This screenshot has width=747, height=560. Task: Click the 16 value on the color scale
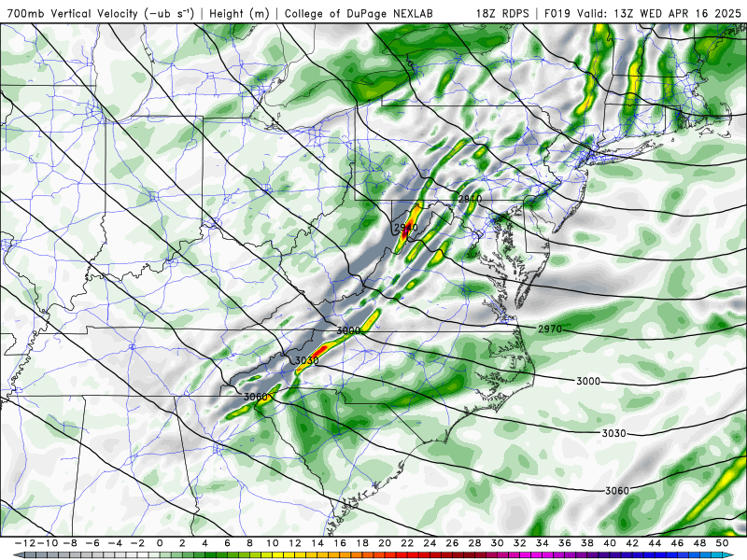(340, 543)
